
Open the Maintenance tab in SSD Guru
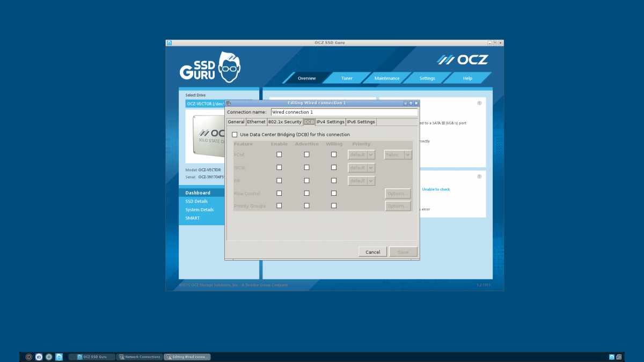387,78
